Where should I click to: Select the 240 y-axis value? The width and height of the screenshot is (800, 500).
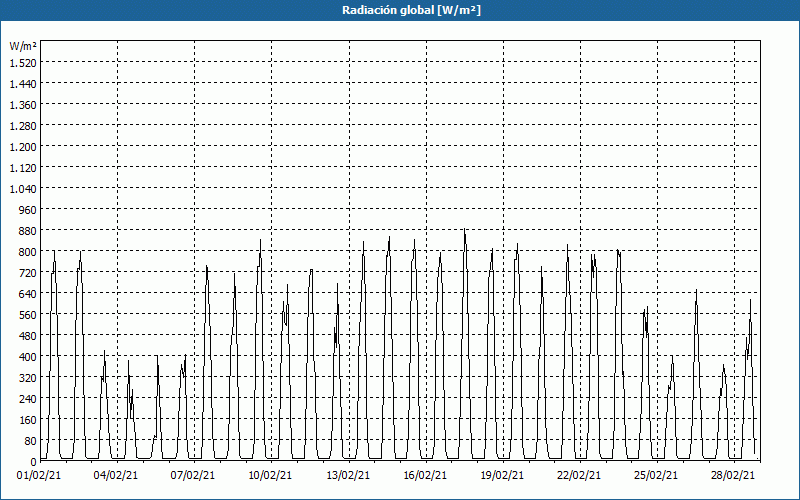(x=28, y=398)
